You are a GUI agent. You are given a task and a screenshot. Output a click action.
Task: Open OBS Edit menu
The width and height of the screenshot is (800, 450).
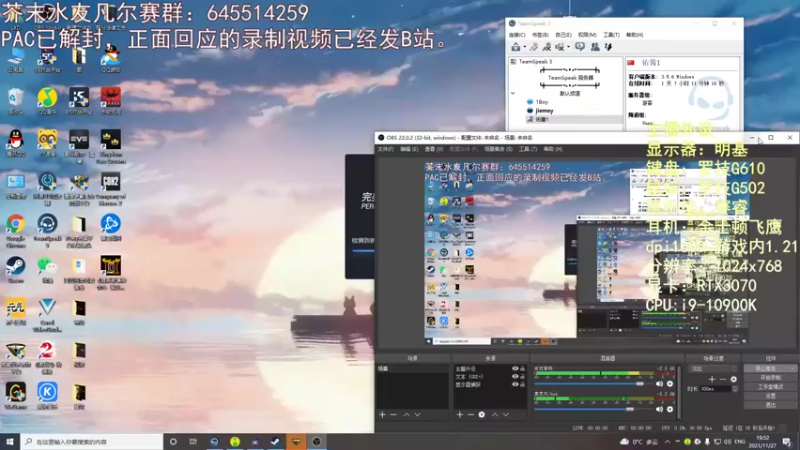tap(409, 149)
